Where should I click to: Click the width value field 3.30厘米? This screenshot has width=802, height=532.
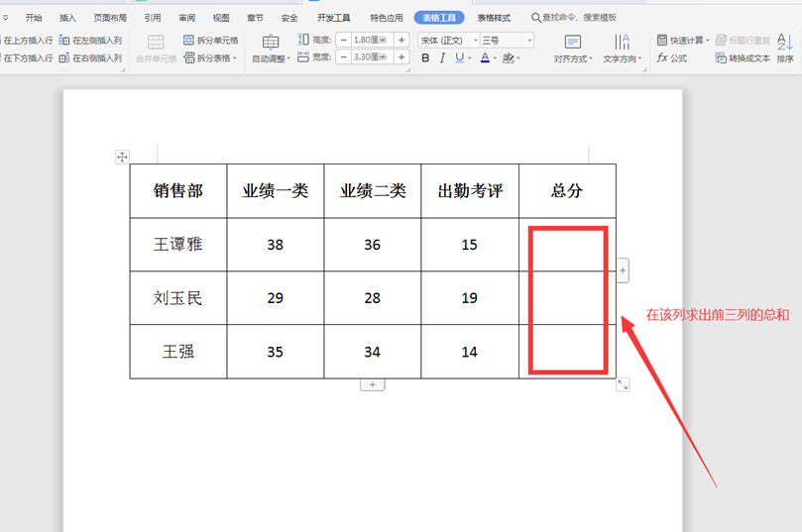[x=373, y=57]
